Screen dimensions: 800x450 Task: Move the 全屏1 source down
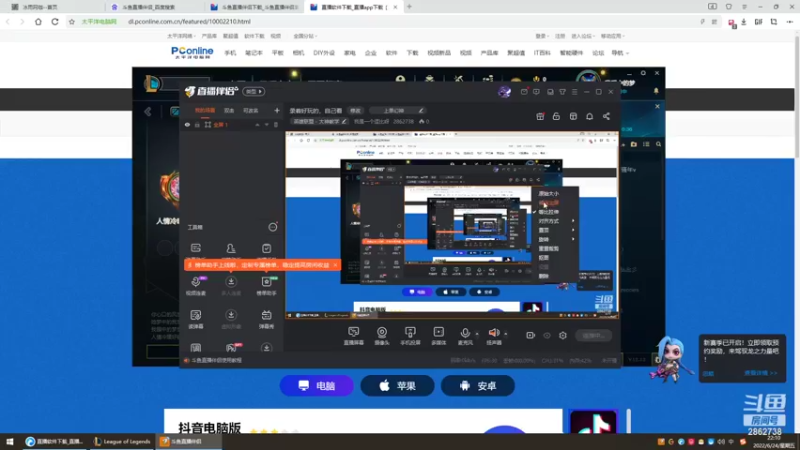[266, 124]
